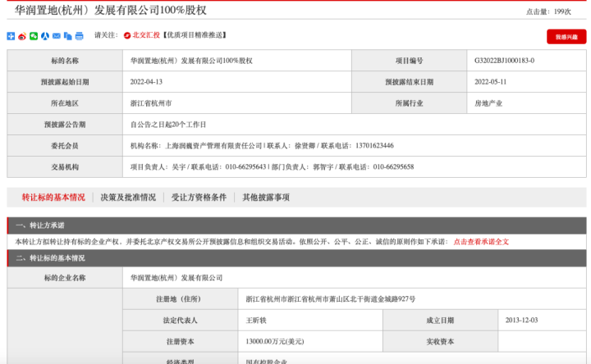Click the 自公告之日起20个工作日 cell
The height and width of the screenshot is (364, 591).
click(x=355, y=125)
